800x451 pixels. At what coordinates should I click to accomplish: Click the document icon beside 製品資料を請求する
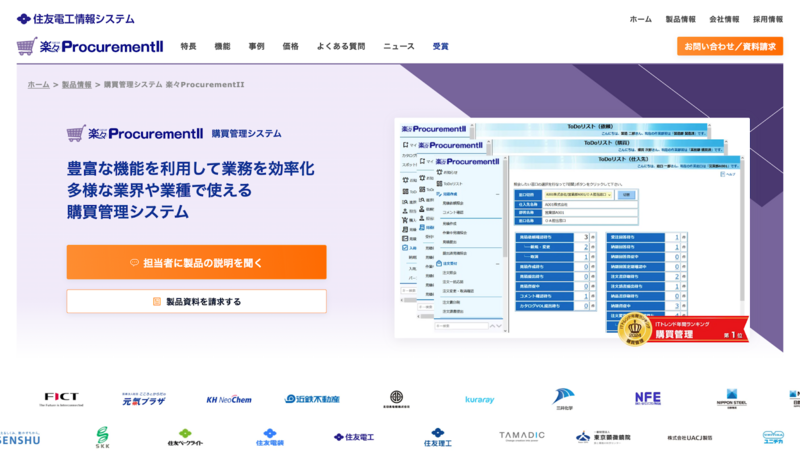click(157, 302)
